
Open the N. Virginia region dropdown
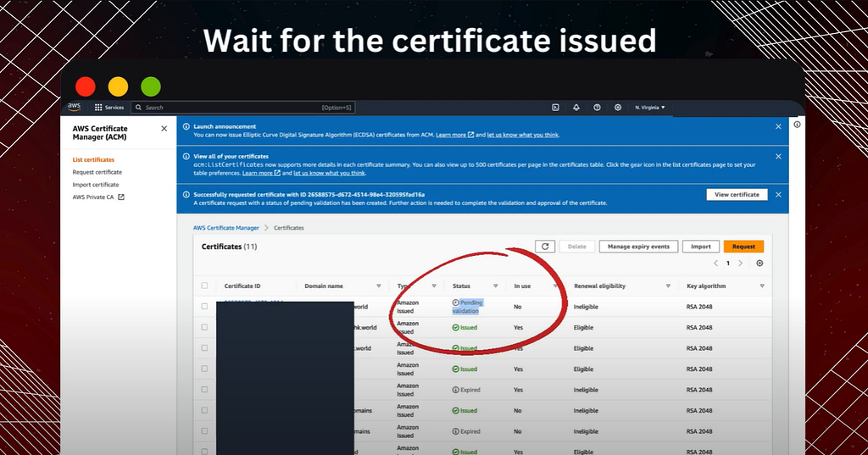tap(650, 108)
